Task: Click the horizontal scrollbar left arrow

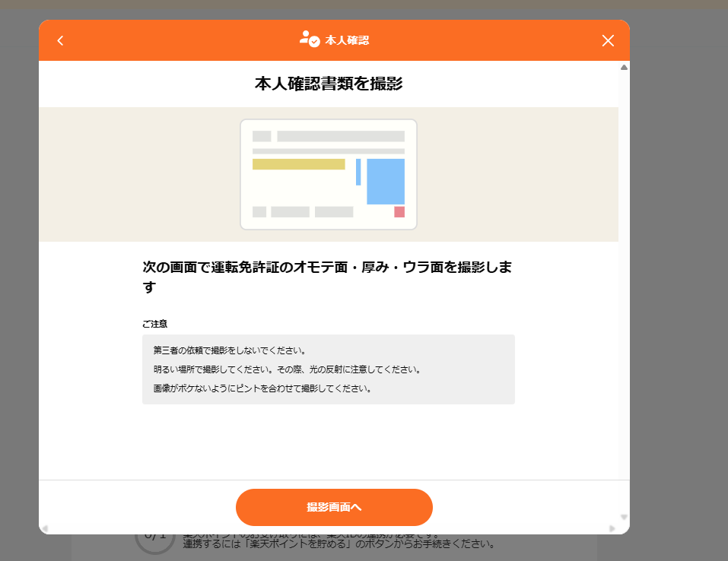Action: (x=45, y=528)
